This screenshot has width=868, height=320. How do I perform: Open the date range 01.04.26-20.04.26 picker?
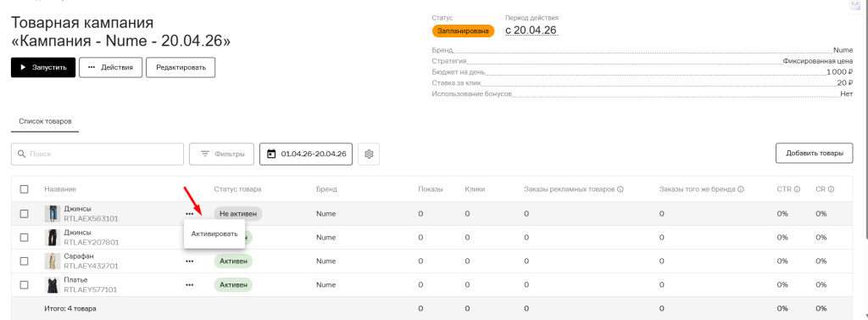306,154
